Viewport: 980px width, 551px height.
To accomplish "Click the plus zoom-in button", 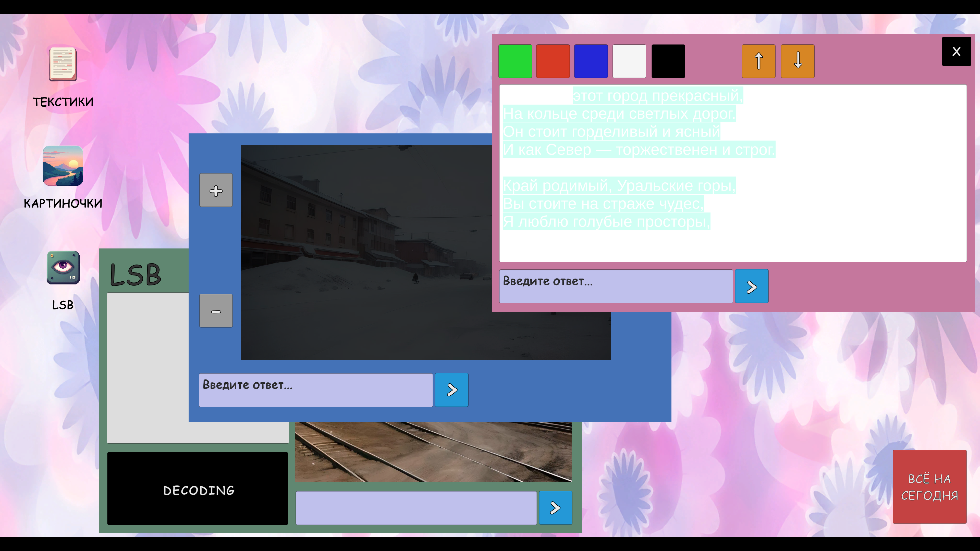I will pyautogui.click(x=216, y=190).
